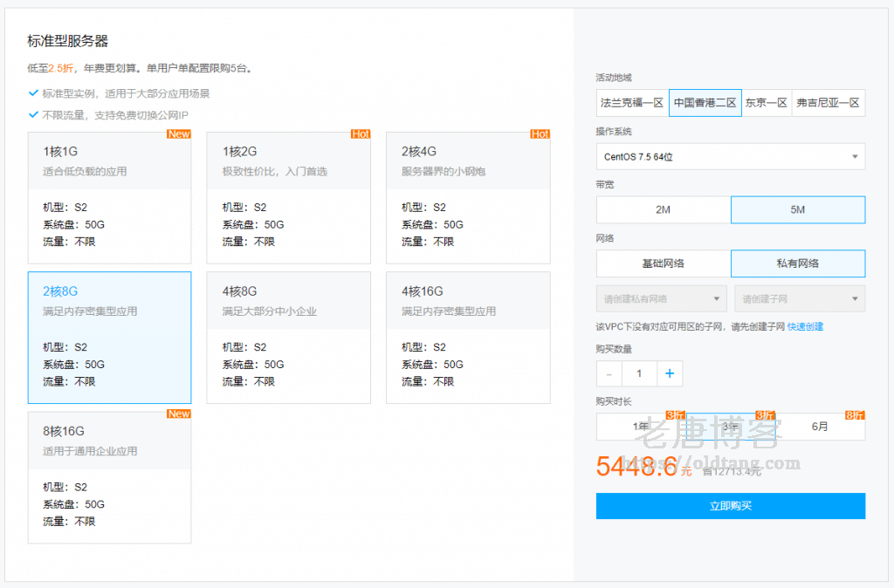Screen dimensions: 894x588
Task: Click the 快速创建 link
Action: (x=805, y=327)
